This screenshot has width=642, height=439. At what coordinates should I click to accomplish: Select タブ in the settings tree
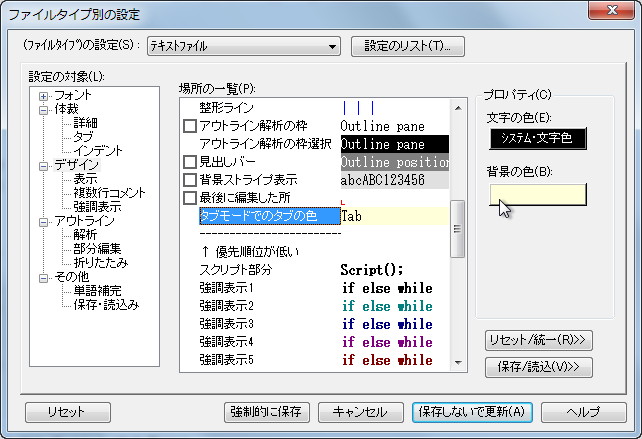[x=83, y=136]
